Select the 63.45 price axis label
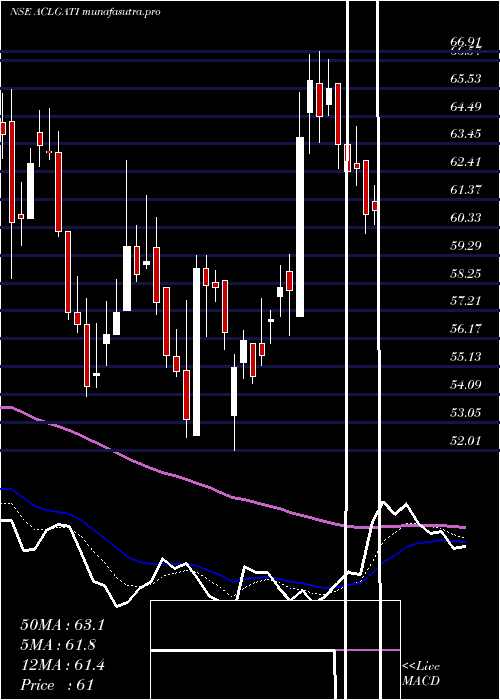The height and width of the screenshot is (700, 500). pos(466,134)
